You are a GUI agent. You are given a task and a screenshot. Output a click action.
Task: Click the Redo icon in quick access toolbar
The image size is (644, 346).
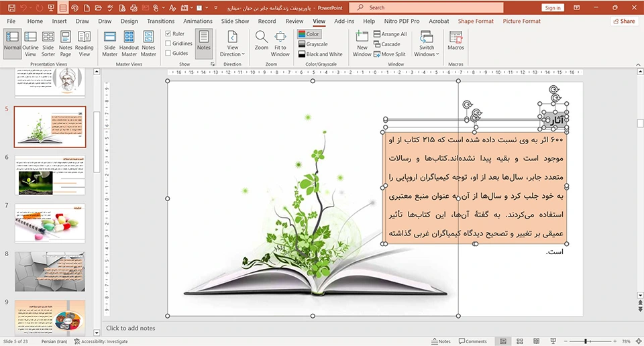tap(39, 8)
